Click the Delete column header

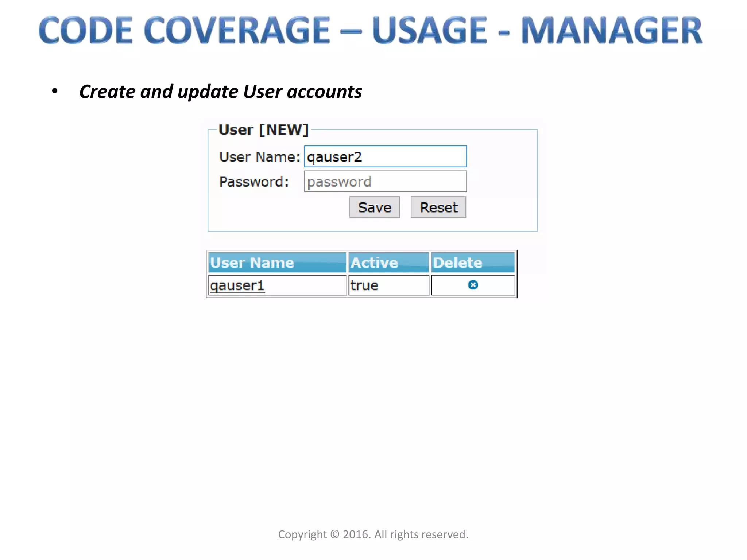tap(473, 262)
